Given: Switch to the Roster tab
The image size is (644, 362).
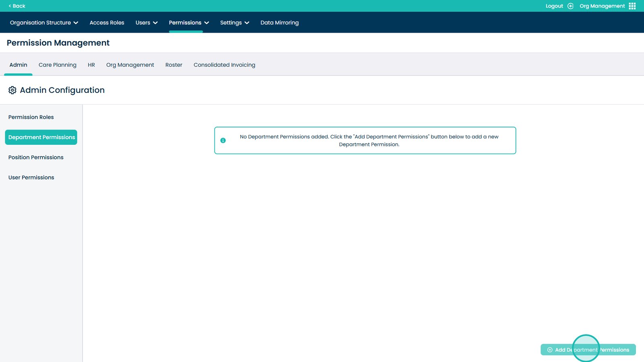Looking at the screenshot, I should pyautogui.click(x=174, y=65).
